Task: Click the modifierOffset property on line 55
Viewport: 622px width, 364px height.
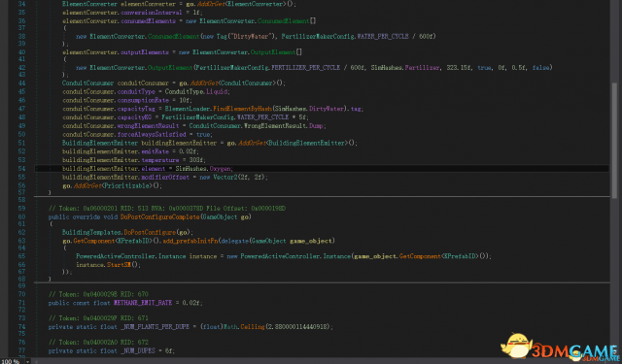Action: (x=165, y=178)
